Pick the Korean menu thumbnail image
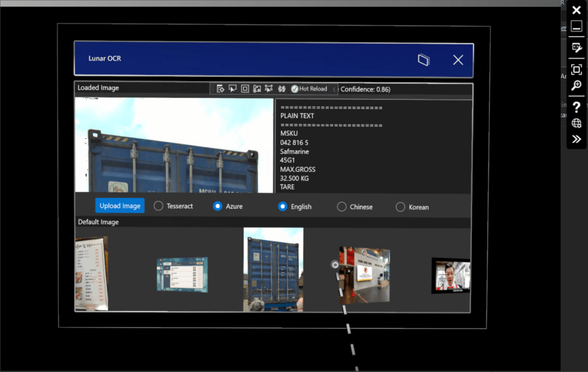This screenshot has width=588, height=372. [x=91, y=273]
